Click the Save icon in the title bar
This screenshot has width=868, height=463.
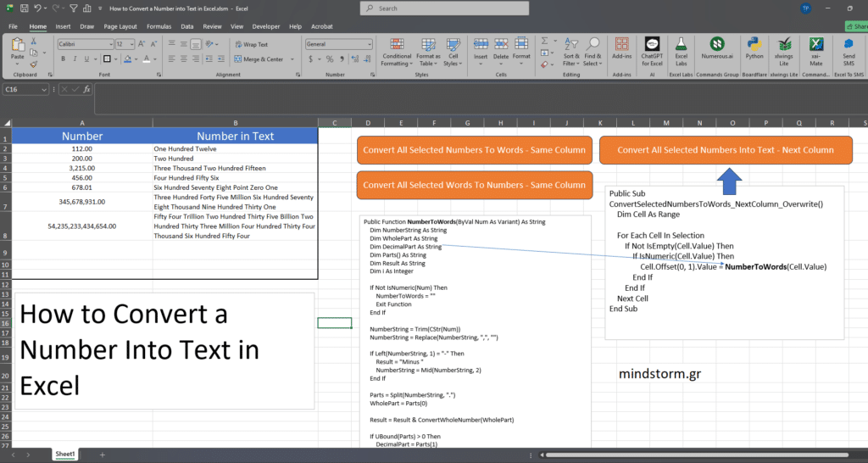[24, 8]
